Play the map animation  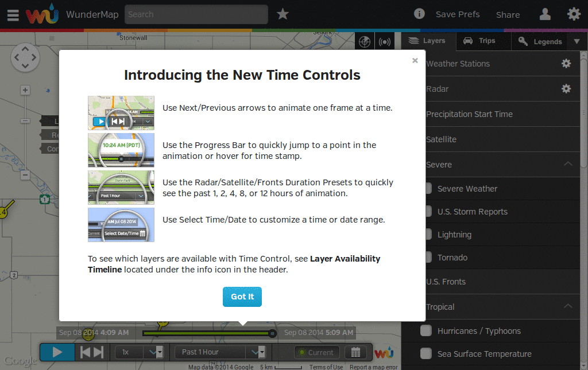coord(57,352)
